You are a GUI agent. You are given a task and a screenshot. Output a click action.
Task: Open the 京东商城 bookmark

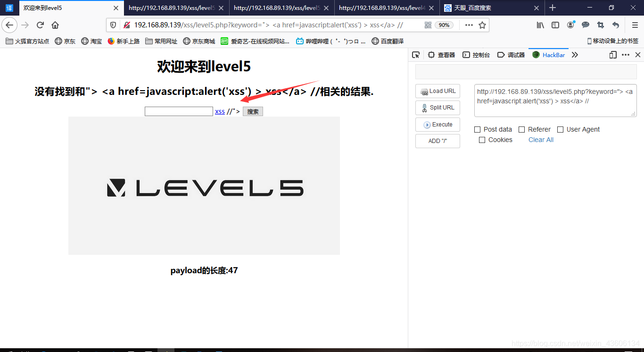tap(199, 41)
